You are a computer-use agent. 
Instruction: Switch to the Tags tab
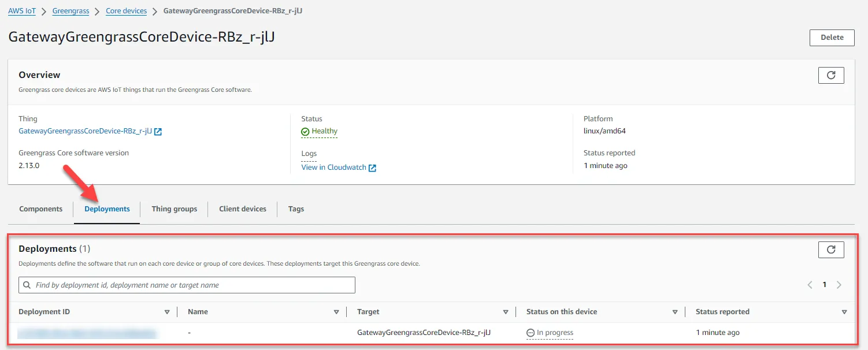point(296,209)
